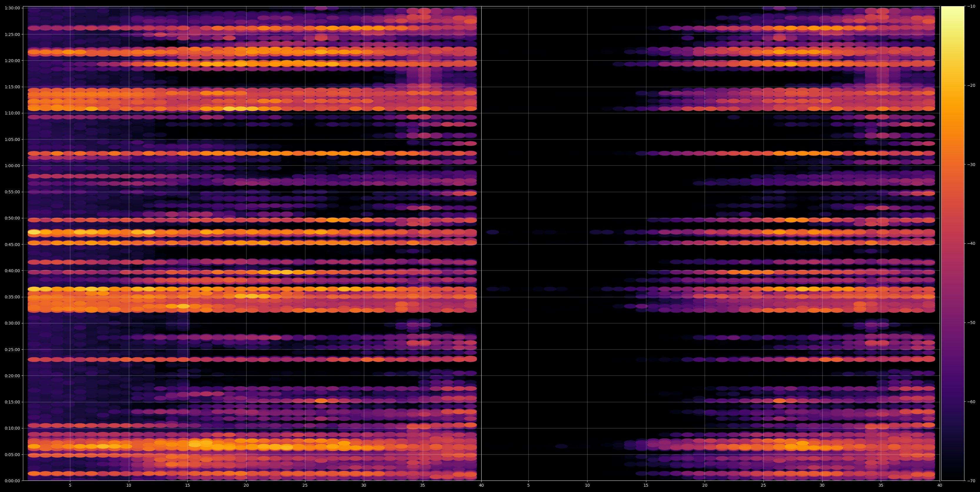Click x-axis label 35 under right heatmap
980x492 pixels.
[881, 485]
